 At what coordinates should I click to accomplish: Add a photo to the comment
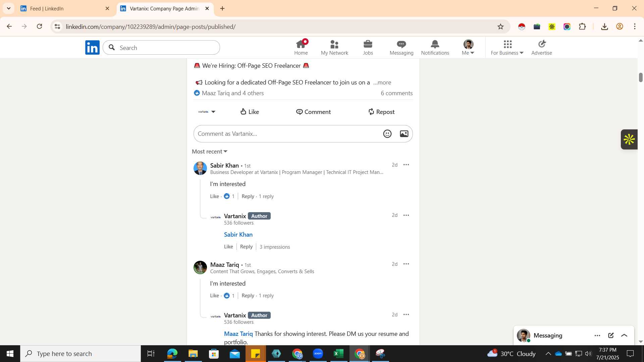(x=404, y=134)
